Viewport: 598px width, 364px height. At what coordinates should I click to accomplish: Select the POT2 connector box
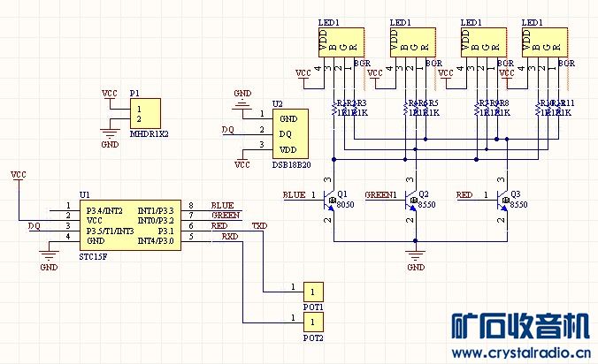(313, 322)
